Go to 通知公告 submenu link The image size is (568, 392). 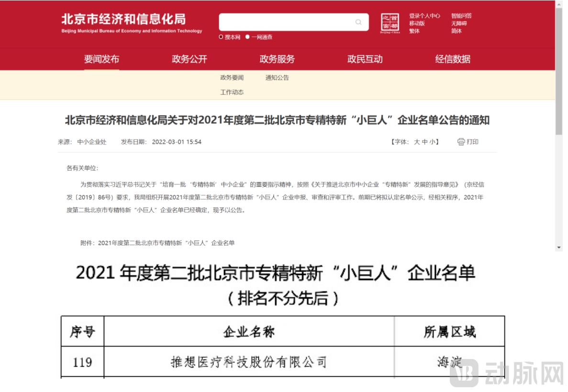tap(277, 78)
